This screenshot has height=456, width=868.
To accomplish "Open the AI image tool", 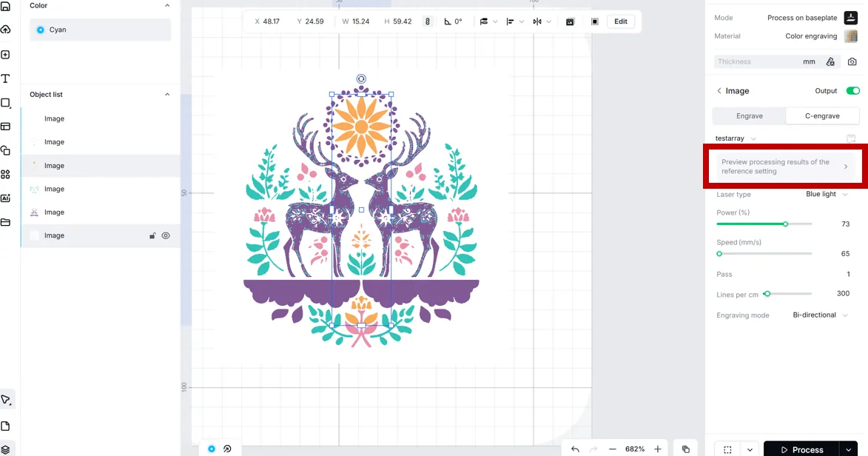I will 5,198.
